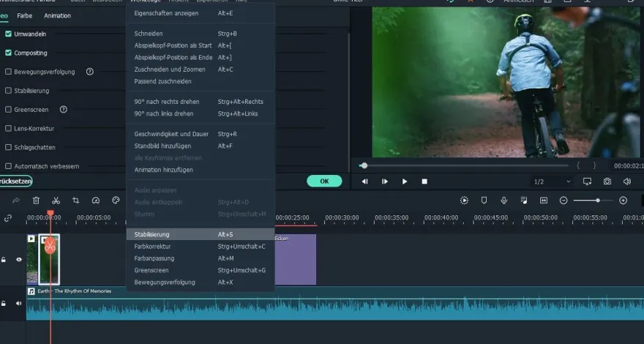The width and height of the screenshot is (644, 344).
Task: Select the purple Ecken clip
Action: (296, 259)
